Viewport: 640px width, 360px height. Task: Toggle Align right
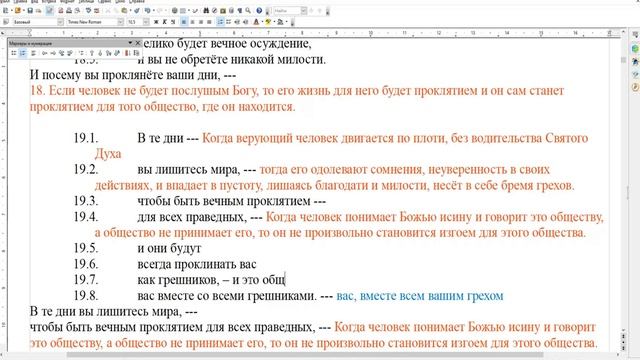pyautogui.click(x=201, y=22)
